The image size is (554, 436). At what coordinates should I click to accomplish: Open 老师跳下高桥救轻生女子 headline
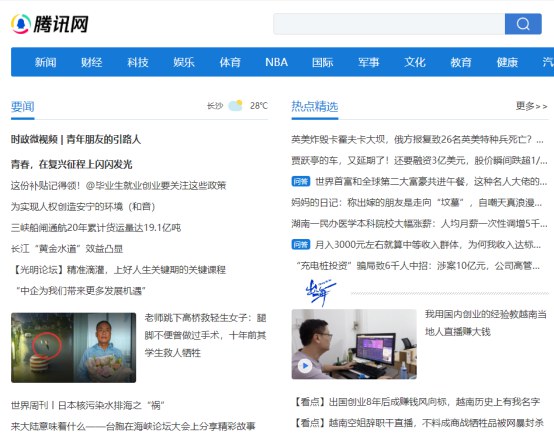pyautogui.click(x=205, y=335)
